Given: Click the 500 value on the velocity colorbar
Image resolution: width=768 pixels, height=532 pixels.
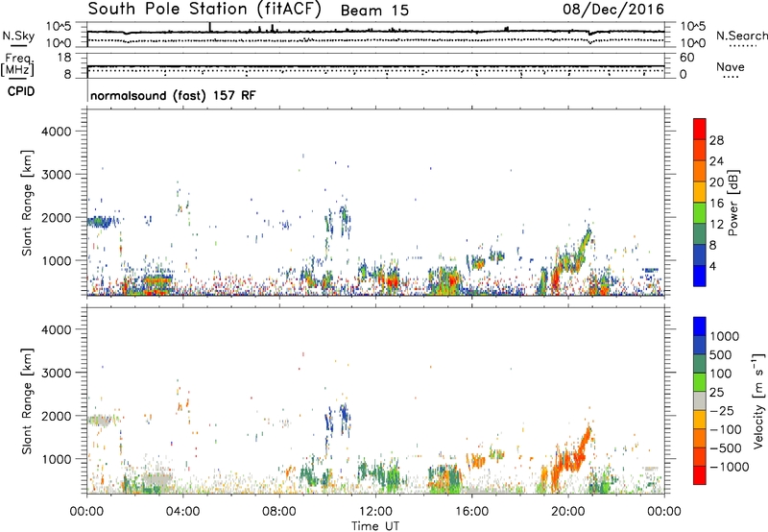Looking at the screenshot, I should pos(719,354).
